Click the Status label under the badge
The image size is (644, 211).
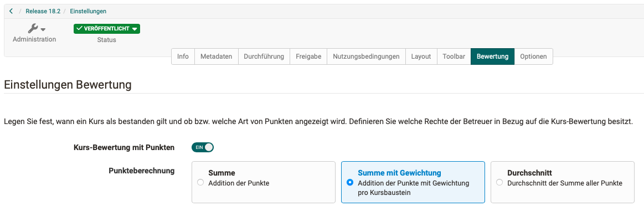coord(107,40)
